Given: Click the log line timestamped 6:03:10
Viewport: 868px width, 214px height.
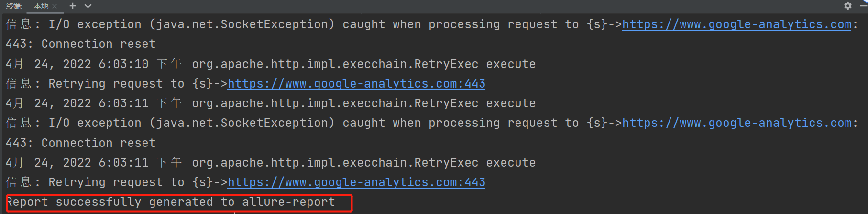Looking at the screenshot, I should [270, 64].
